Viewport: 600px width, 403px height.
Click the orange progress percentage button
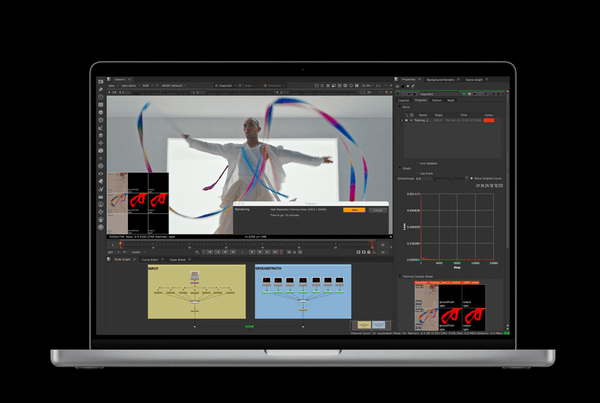pyautogui.click(x=353, y=210)
